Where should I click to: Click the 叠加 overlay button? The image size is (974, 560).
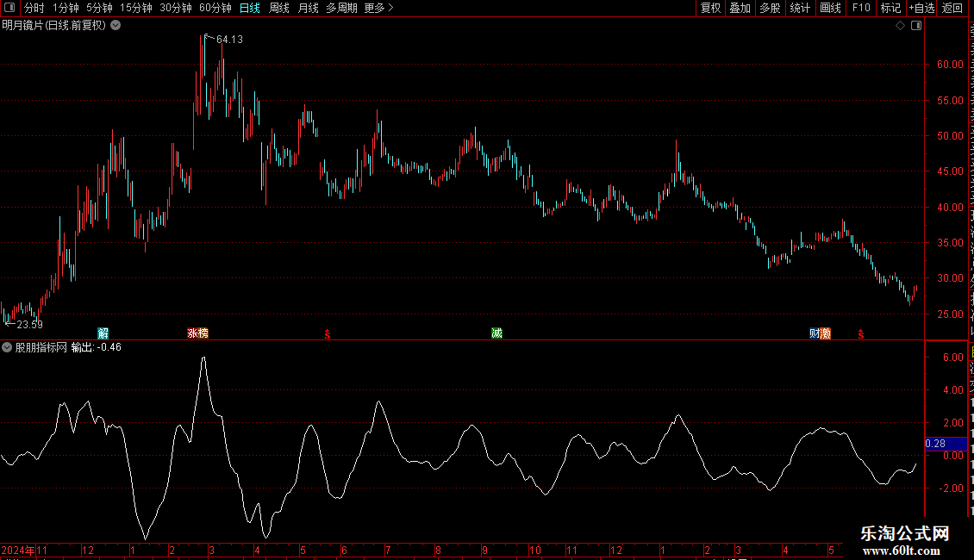(x=740, y=8)
